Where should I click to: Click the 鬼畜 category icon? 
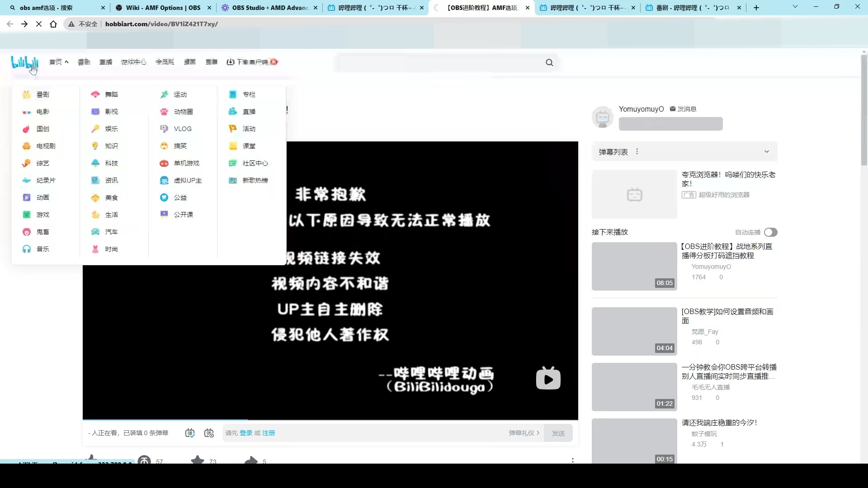tap(27, 232)
